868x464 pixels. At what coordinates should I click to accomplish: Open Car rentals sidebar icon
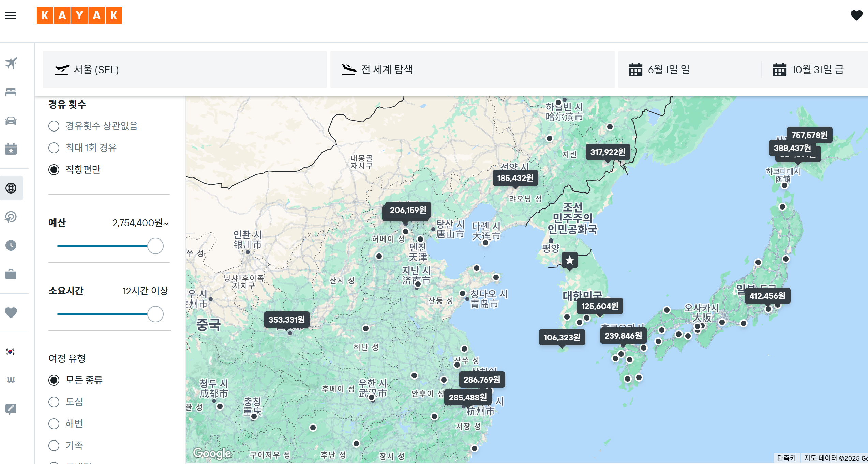(11, 121)
